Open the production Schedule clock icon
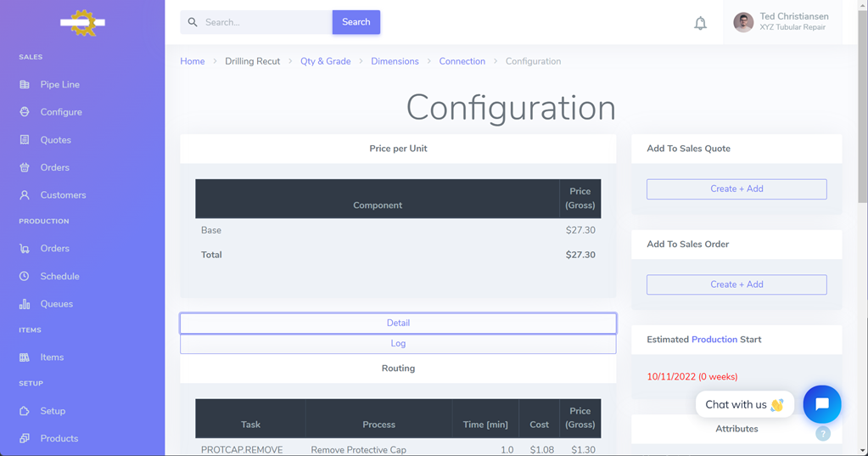 click(x=25, y=277)
